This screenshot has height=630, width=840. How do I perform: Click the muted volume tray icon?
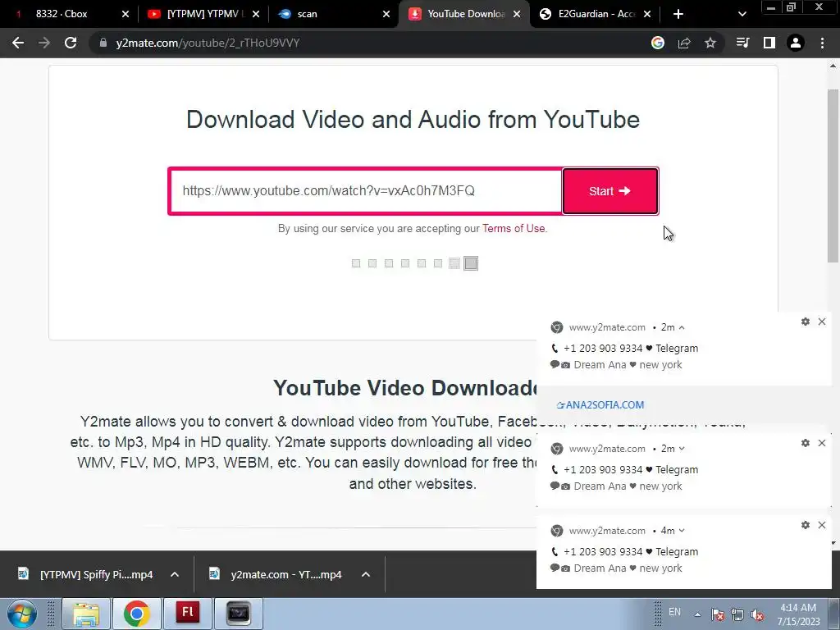click(757, 614)
